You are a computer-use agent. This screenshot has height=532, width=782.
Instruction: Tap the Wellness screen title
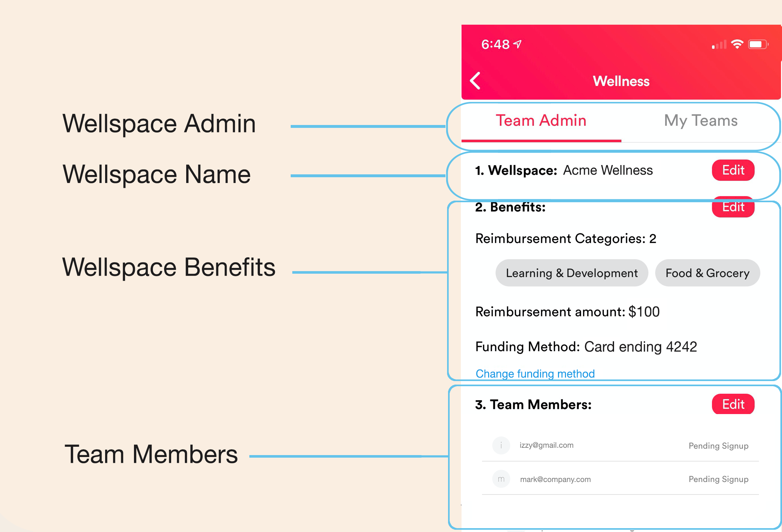tap(621, 81)
